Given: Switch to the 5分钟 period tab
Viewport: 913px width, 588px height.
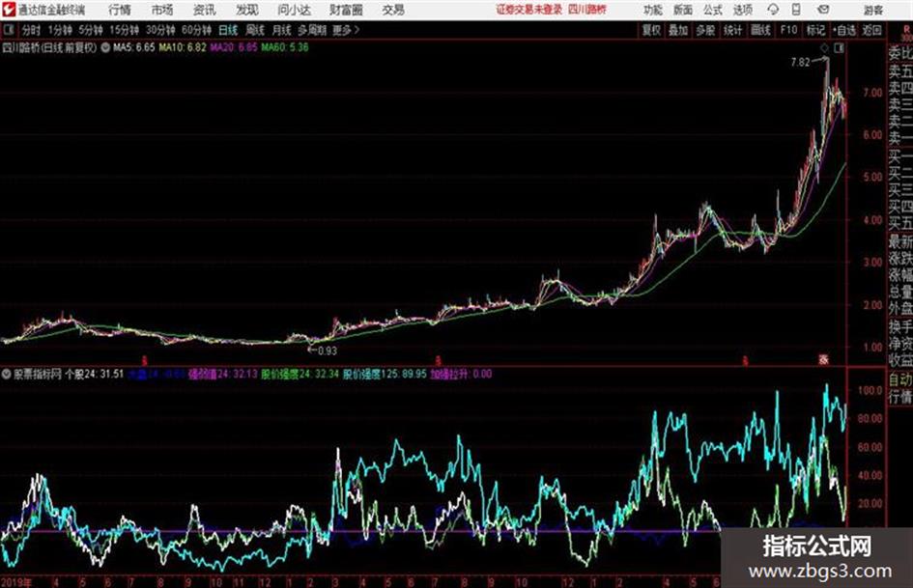Looking at the screenshot, I should tap(91, 30).
